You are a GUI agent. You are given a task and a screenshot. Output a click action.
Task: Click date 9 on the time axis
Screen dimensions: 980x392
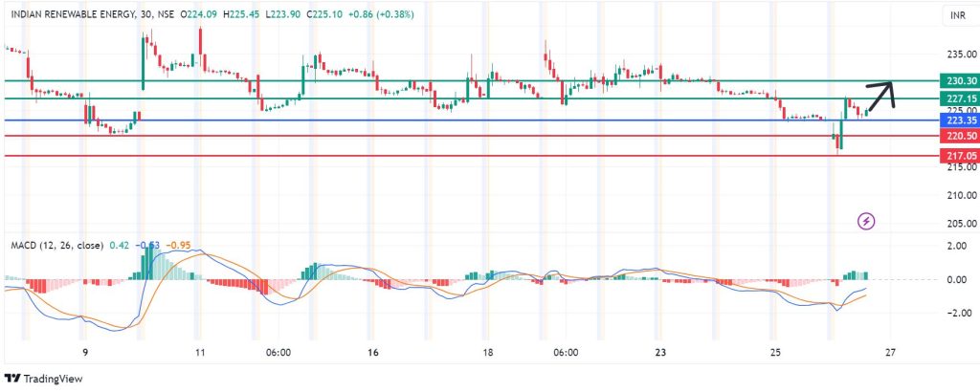coord(85,352)
